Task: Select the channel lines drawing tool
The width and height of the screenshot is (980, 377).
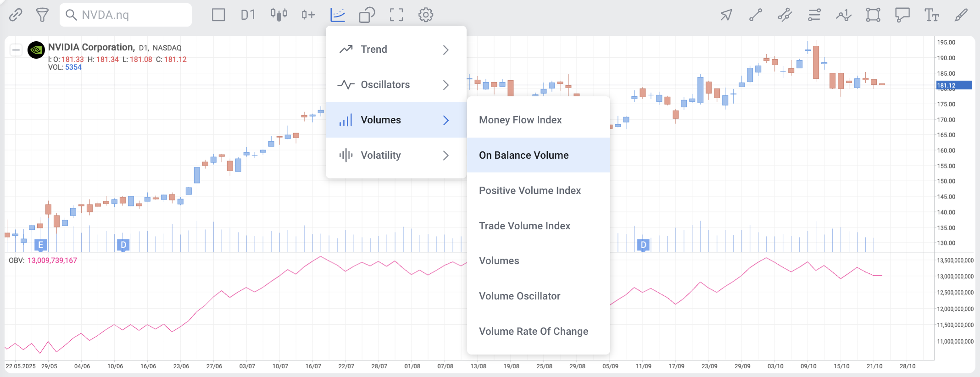Action: tap(785, 15)
